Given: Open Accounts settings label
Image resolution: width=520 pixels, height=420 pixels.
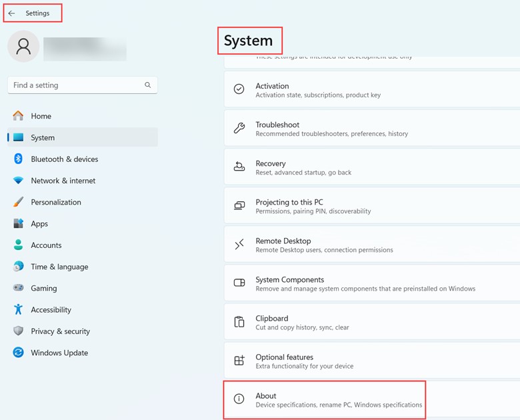Looking at the screenshot, I should click(46, 245).
